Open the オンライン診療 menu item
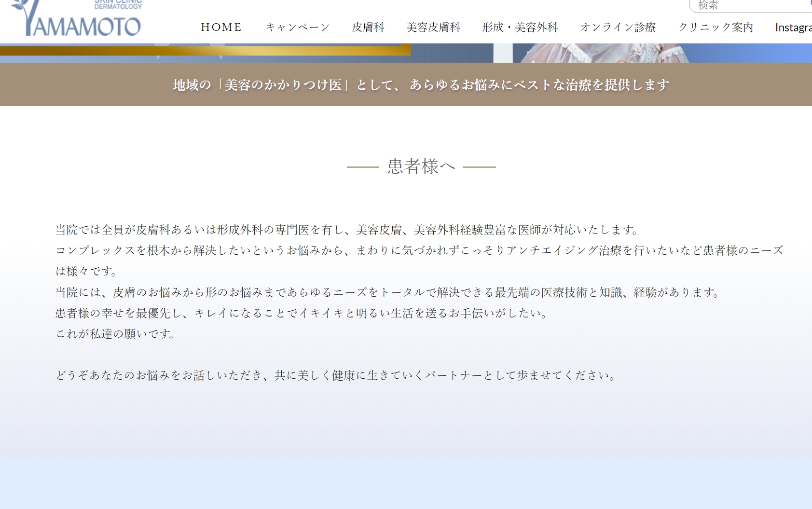Screen dimensions: 812x509 618,28
